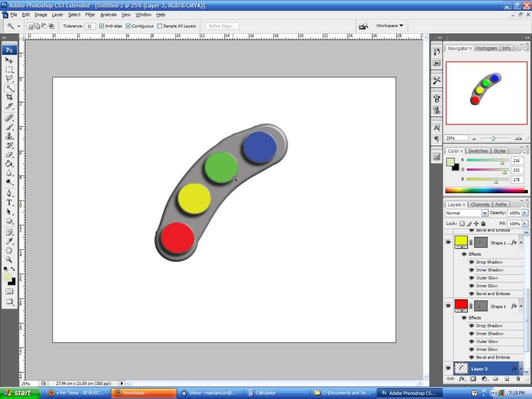The image size is (532, 399).
Task: Click the foreground color swatch in toolbox
Action: (x=7, y=277)
